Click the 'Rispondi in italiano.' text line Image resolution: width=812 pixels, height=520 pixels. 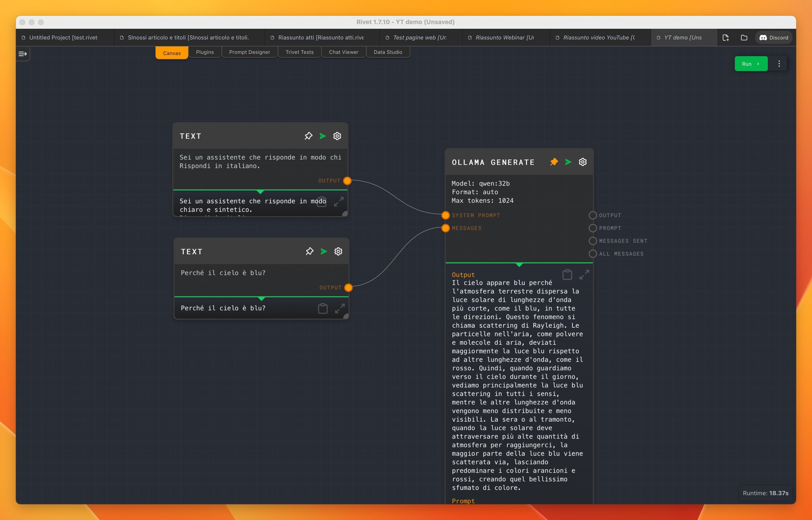coord(220,166)
